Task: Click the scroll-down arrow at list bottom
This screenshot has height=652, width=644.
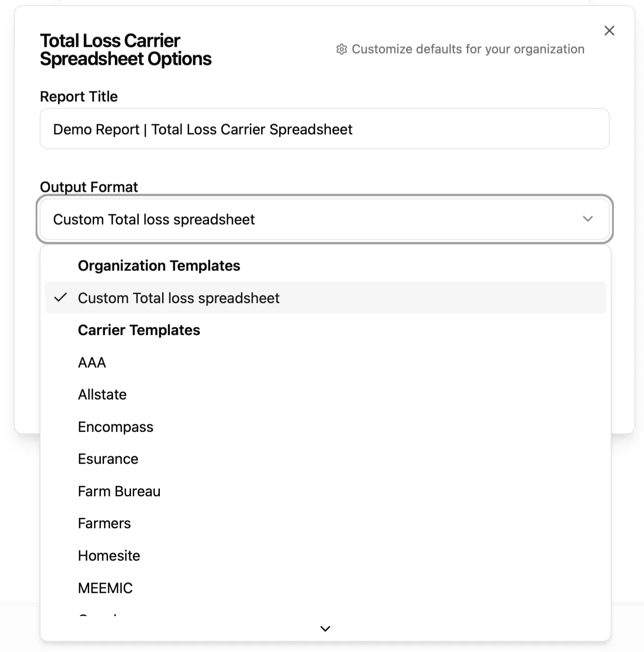Action: (325, 629)
